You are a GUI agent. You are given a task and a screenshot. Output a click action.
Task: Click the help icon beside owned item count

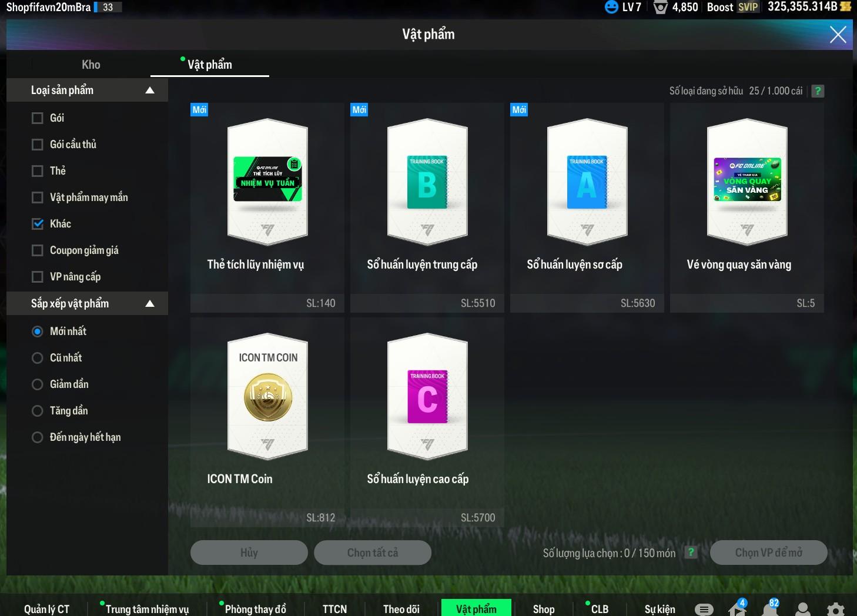(818, 91)
